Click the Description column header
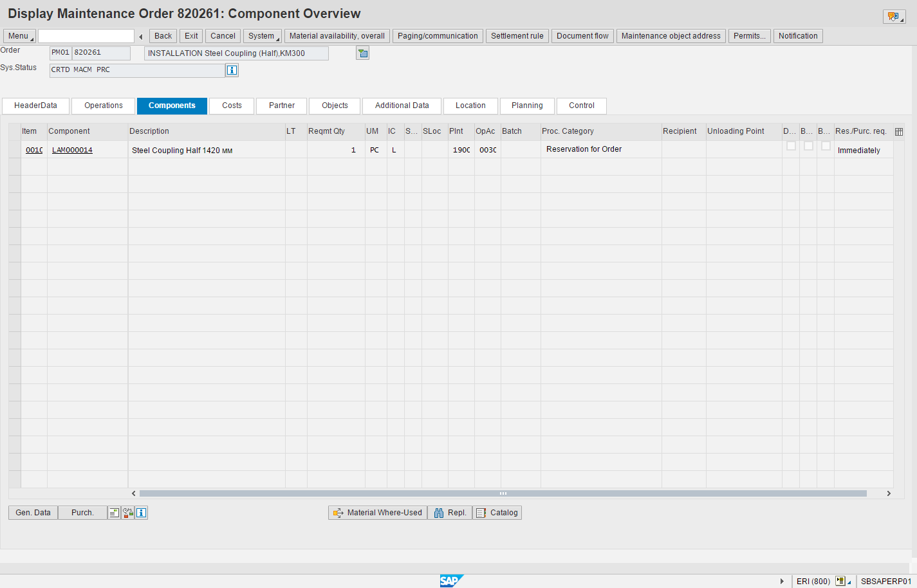This screenshot has width=917, height=588. click(207, 131)
